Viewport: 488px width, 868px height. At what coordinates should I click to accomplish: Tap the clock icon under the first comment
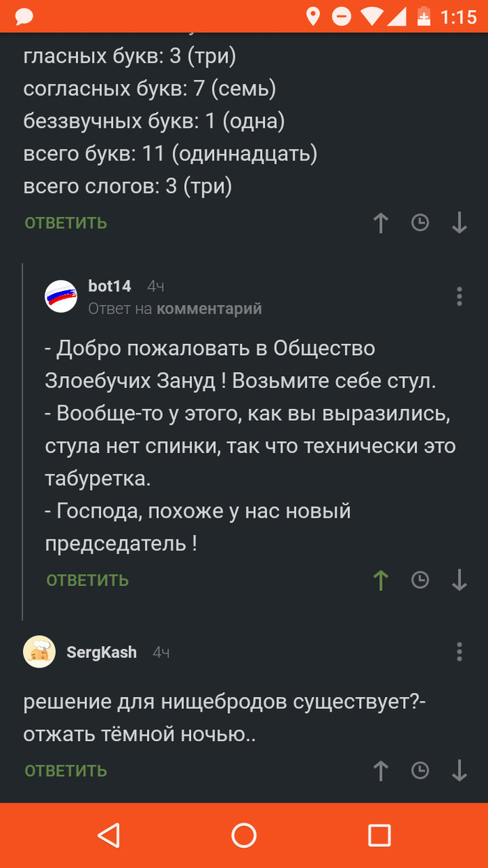[x=420, y=223]
